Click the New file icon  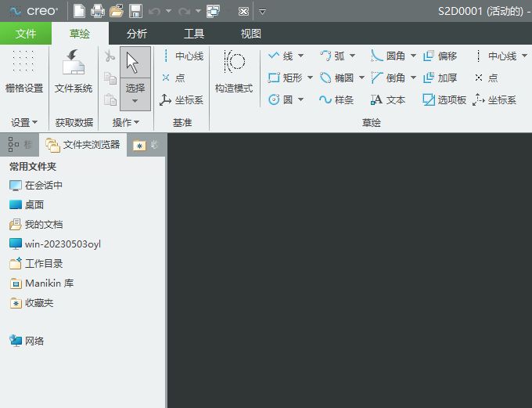(79, 11)
